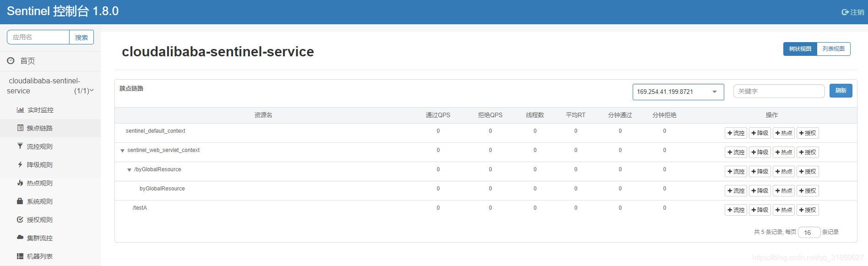
Task: Click 注销 logout link
Action: pyautogui.click(x=853, y=12)
